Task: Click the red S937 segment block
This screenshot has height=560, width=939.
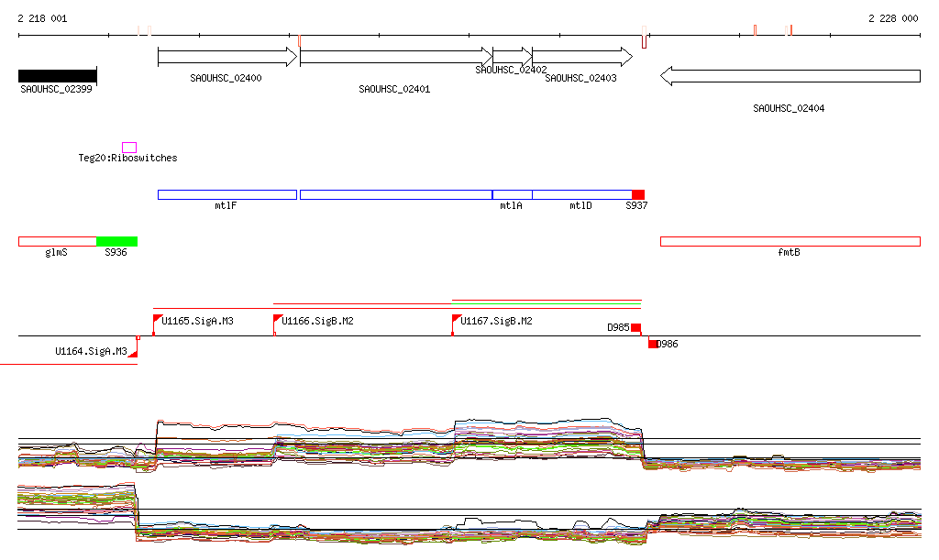Action: click(x=638, y=194)
